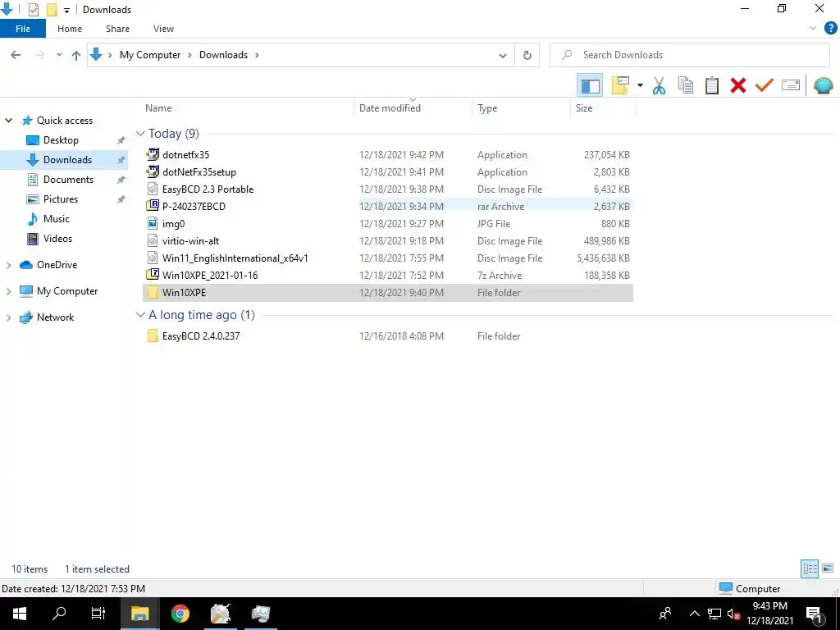Viewport: 840px width, 630px height.
Task: Collapse the Today (9) group
Action: point(140,134)
